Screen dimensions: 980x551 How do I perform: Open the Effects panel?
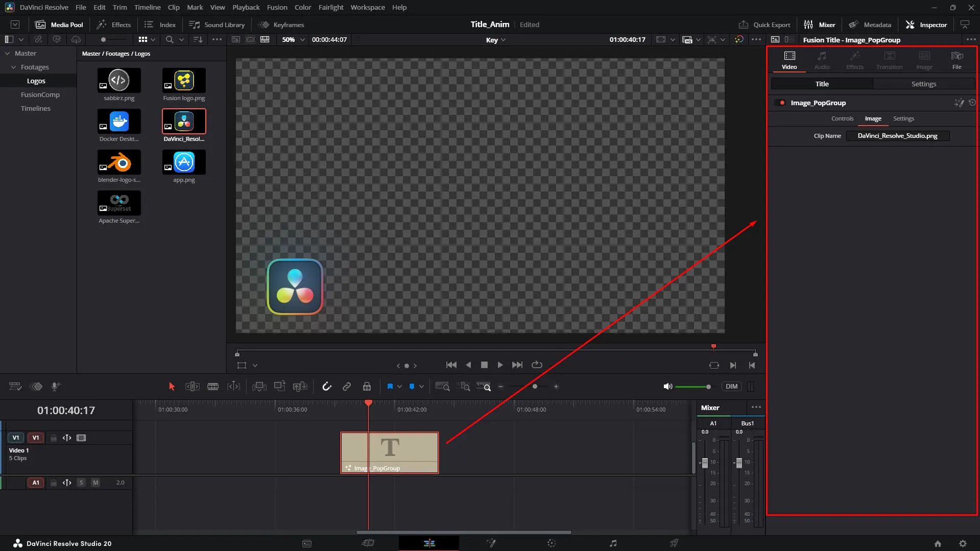[114, 25]
